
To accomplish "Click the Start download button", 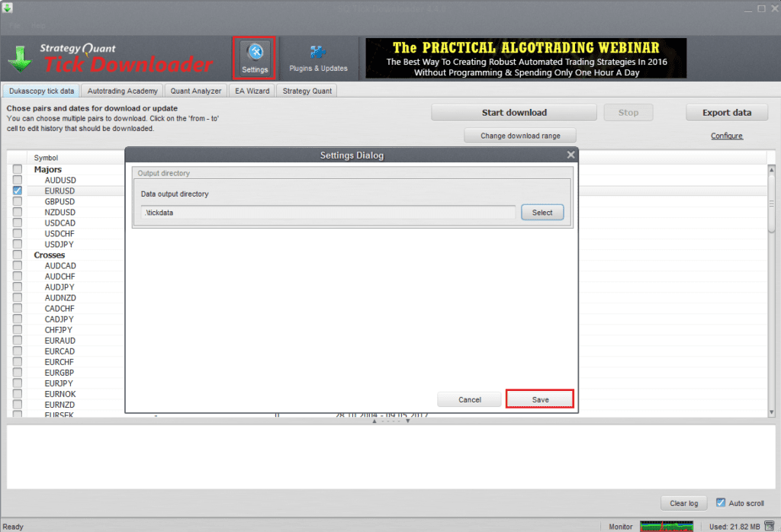I will 514,113.
